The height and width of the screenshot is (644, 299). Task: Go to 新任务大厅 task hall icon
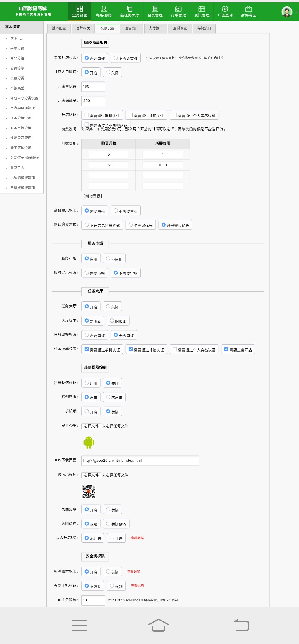[130, 9]
